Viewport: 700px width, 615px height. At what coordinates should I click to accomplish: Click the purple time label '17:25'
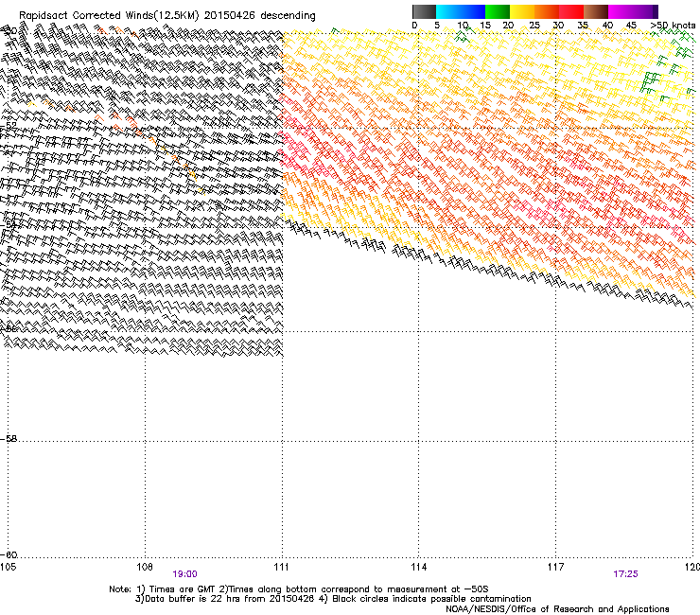click(625, 574)
